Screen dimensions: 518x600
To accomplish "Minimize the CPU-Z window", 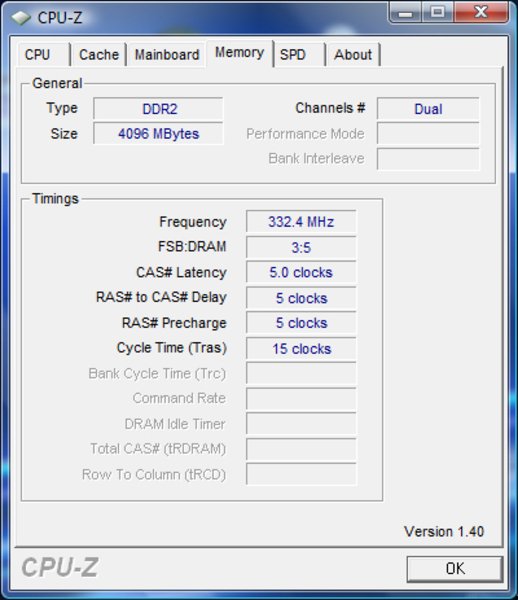I will tap(406, 13).
